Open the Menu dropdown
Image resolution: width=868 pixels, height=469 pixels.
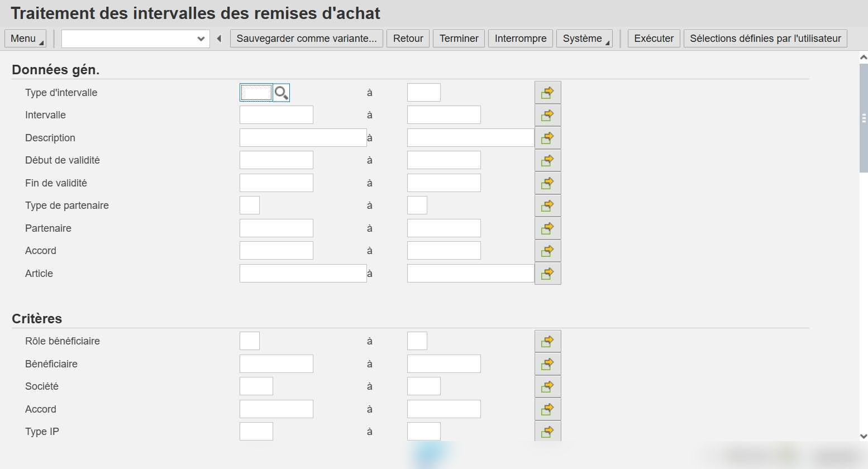[25, 39]
